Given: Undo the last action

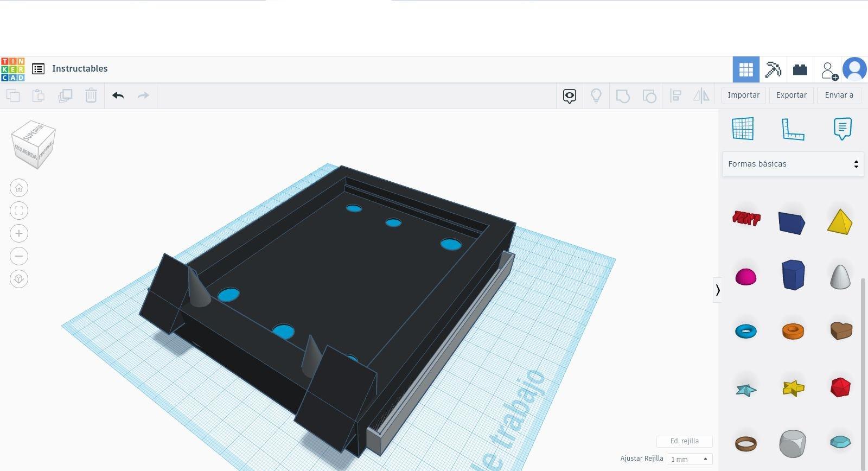Looking at the screenshot, I should [118, 96].
